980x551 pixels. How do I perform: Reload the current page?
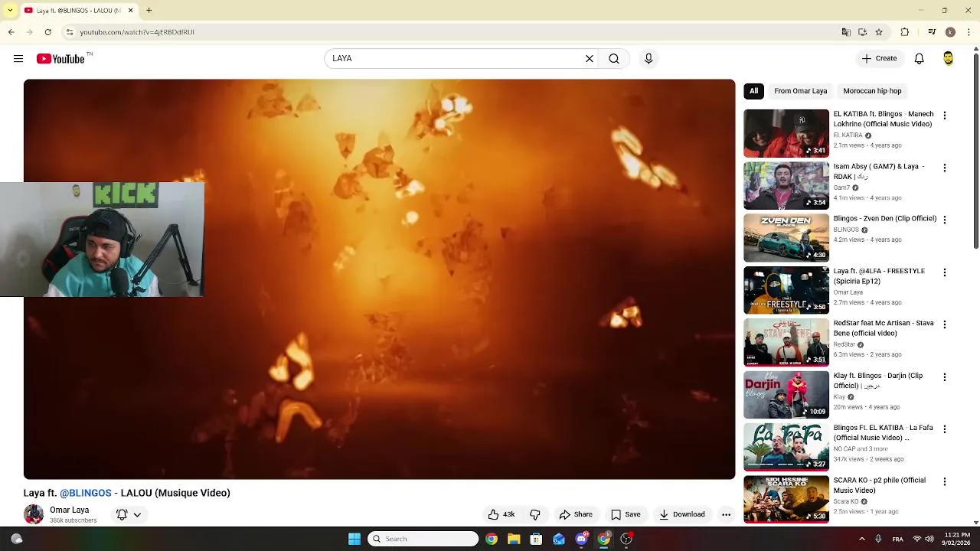click(47, 32)
